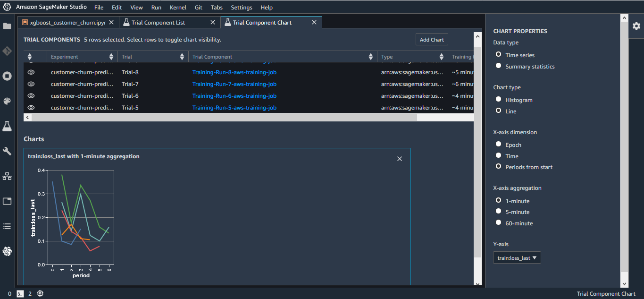This screenshot has height=299, width=644.
Task: Select 1-minute X-axis aggregation
Action: pos(498,201)
